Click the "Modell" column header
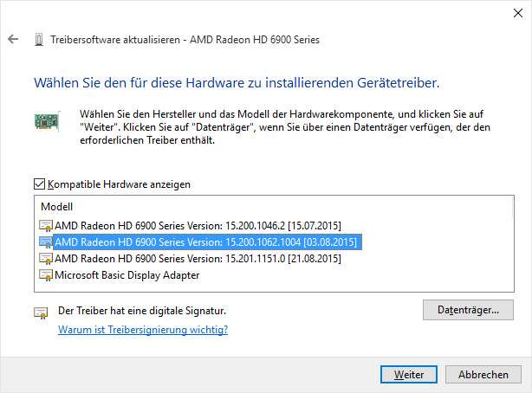The image size is (532, 393). click(x=56, y=208)
